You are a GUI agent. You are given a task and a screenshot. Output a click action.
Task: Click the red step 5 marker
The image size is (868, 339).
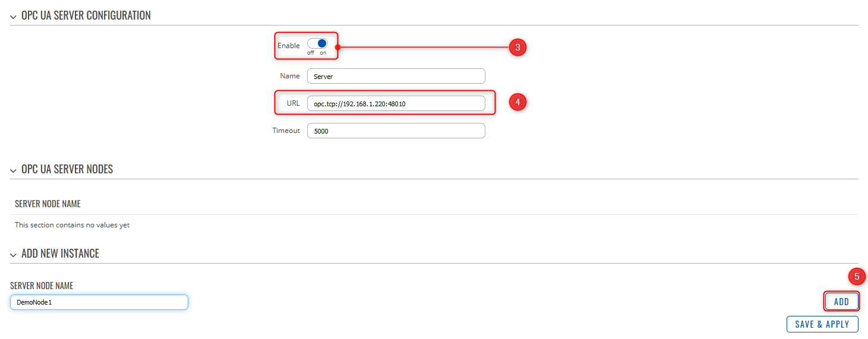(x=856, y=276)
